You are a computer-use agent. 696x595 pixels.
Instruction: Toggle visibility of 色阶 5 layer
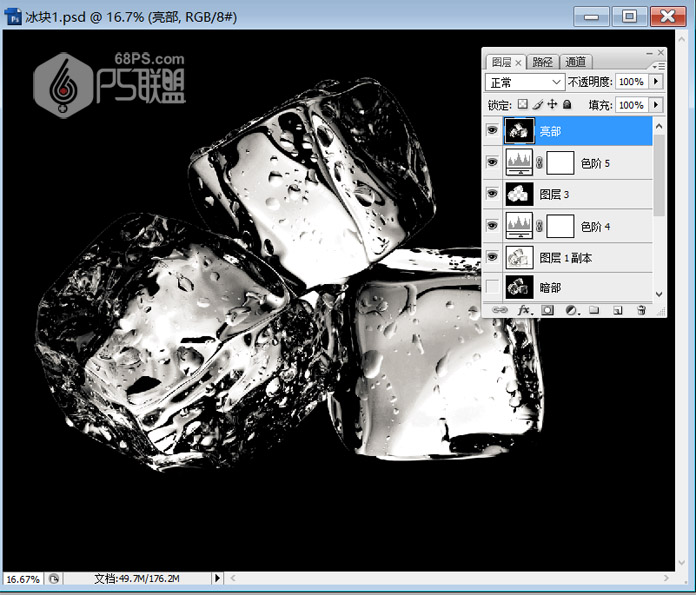pos(491,162)
